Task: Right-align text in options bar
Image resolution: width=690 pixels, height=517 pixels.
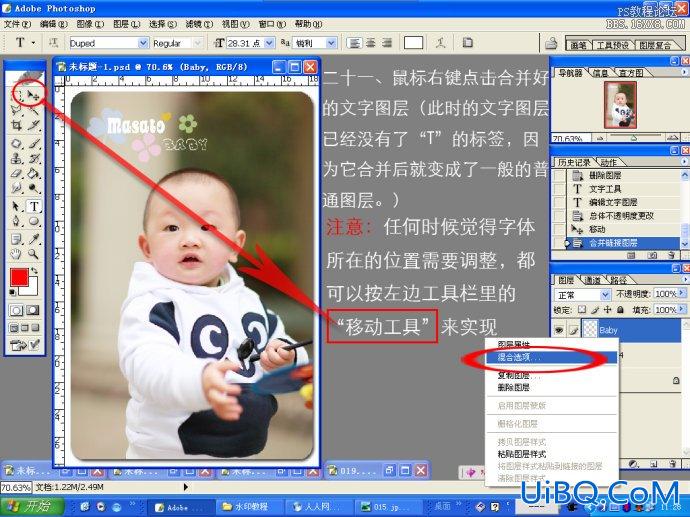Action: point(386,43)
